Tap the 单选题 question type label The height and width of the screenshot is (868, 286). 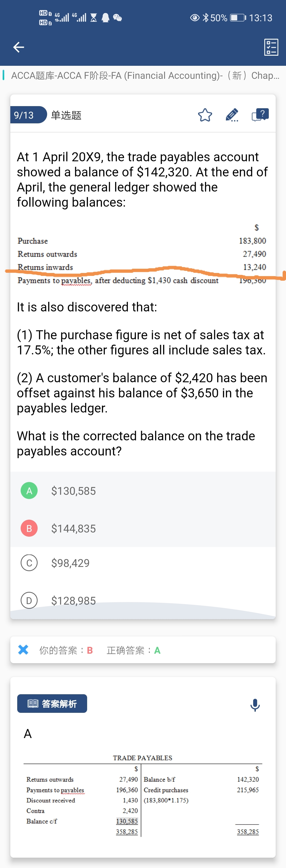(66, 115)
